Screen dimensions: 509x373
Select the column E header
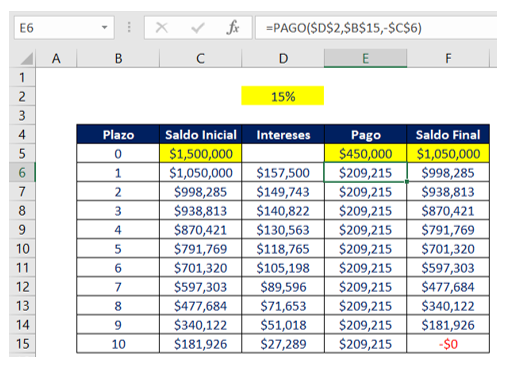point(365,58)
